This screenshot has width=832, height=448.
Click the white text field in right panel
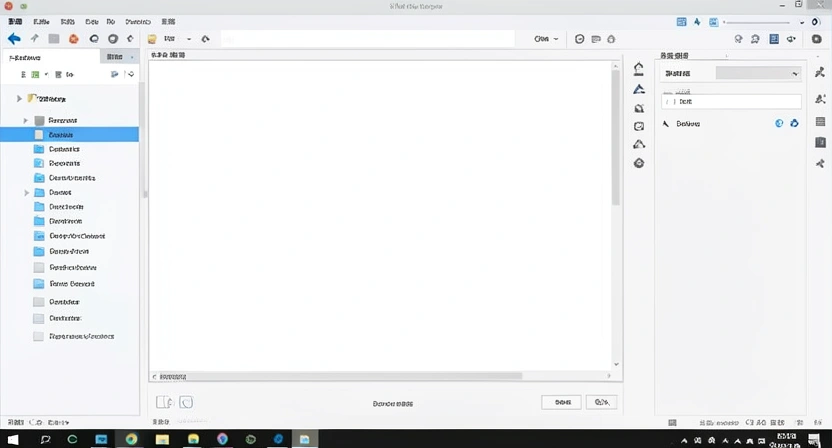tap(731, 101)
